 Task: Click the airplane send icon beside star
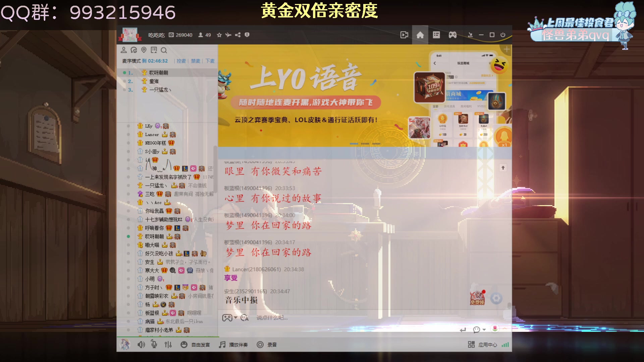228,35
